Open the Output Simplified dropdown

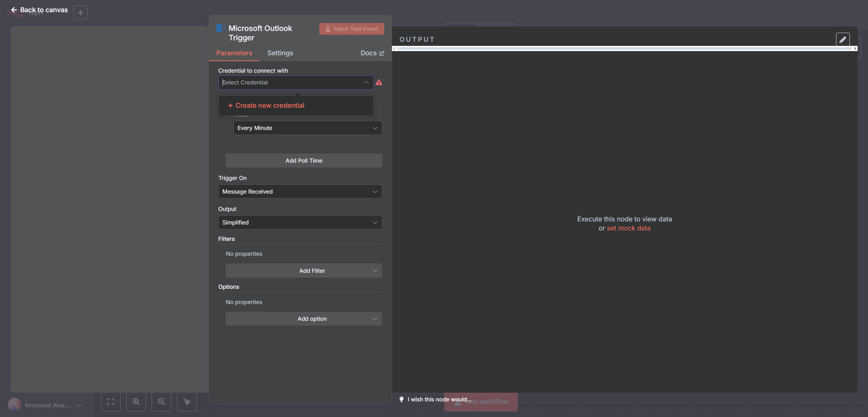click(300, 222)
